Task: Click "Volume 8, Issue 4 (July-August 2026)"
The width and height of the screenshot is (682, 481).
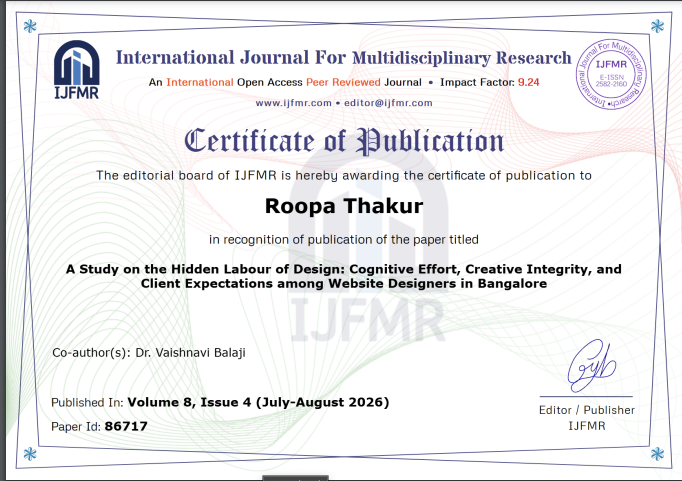Action: pos(258,402)
